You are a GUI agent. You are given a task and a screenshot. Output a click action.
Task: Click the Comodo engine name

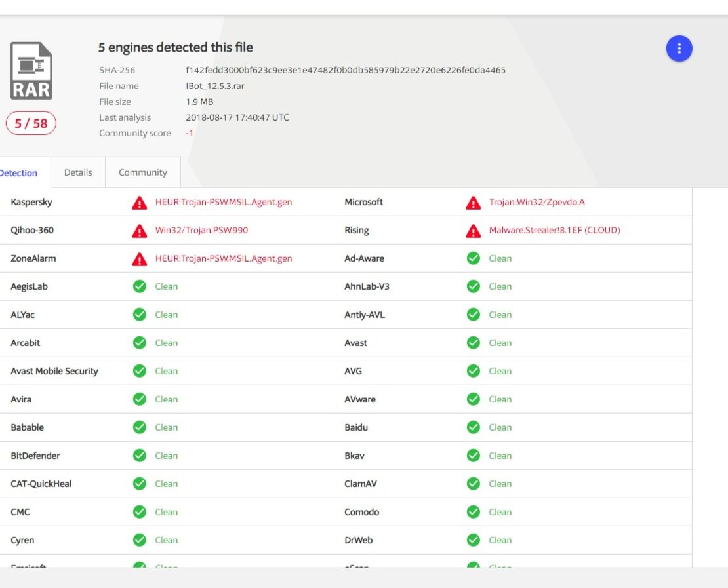click(x=361, y=512)
